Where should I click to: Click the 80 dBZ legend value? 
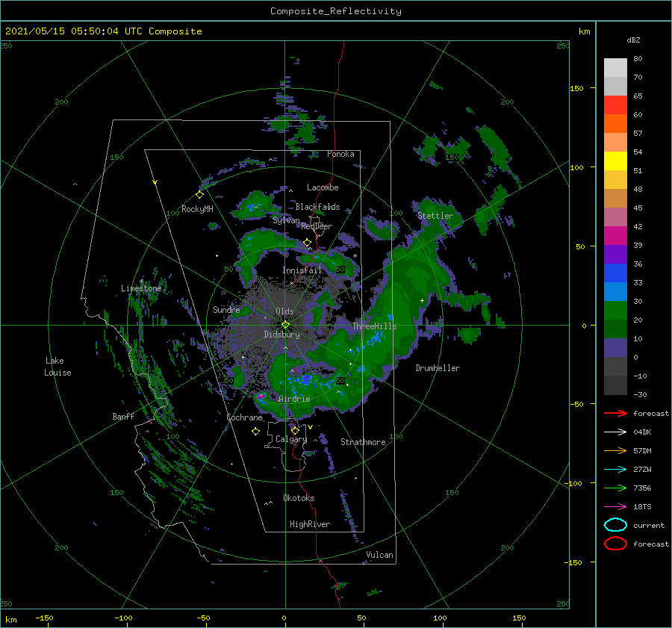click(638, 58)
